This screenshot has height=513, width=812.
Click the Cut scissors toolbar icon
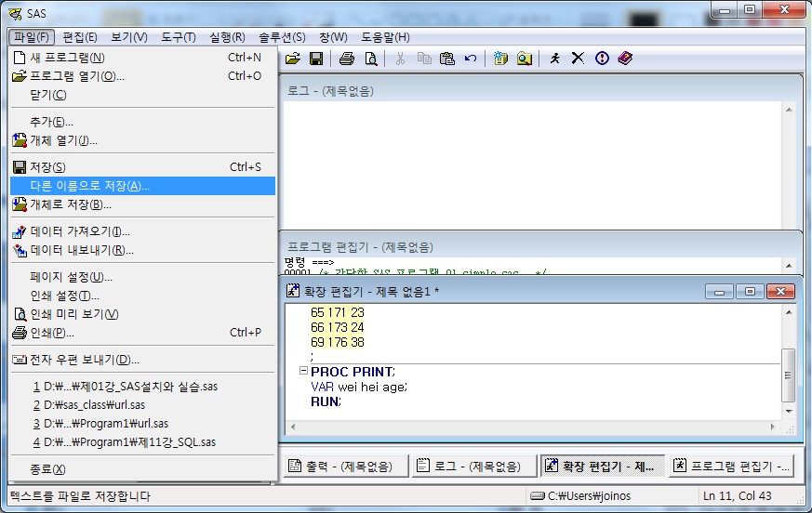pyautogui.click(x=400, y=59)
